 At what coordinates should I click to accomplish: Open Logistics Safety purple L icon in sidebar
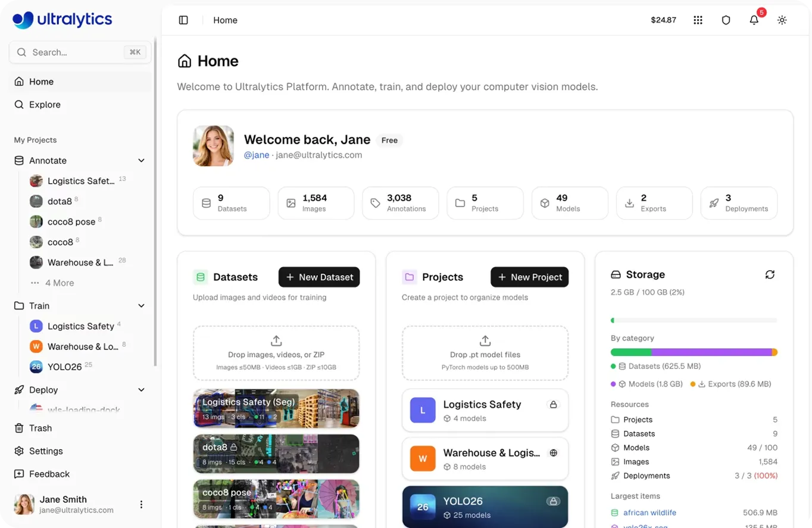(36, 326)
